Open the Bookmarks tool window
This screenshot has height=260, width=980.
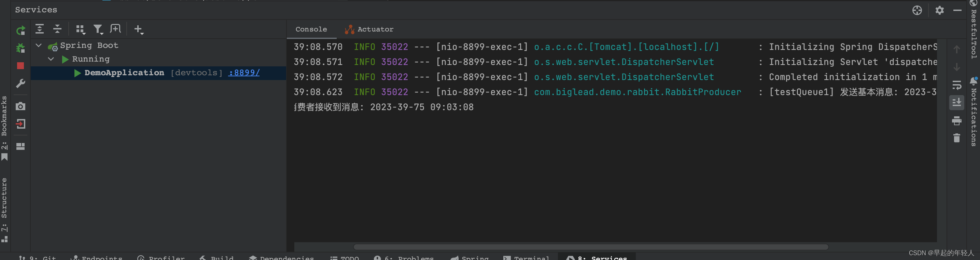pos(4,128)
